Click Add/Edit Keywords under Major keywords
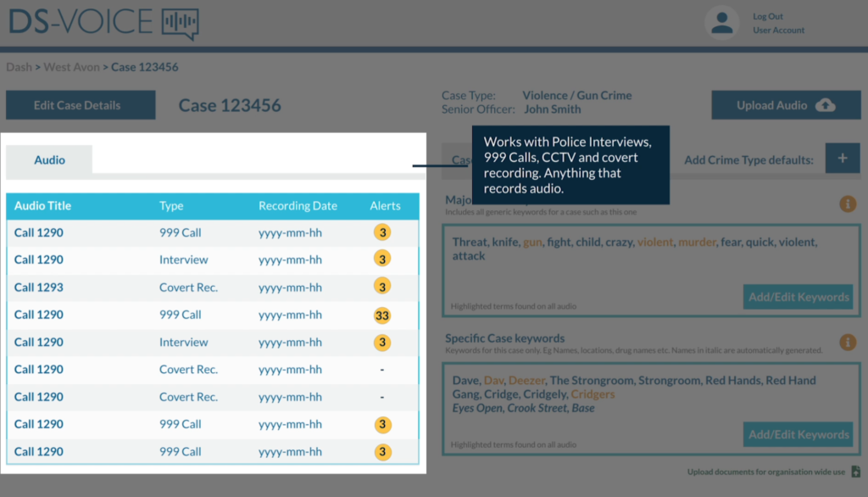This screenshot has width=868, height=497. click(x=798, y=297)
